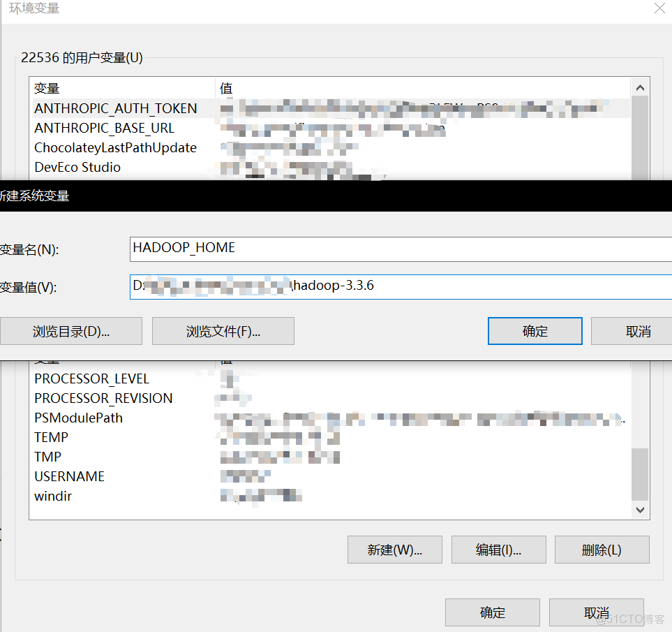Open 浏览文件(F) to browse for a file
Image resolution: width=672 pixels, height=632 pixels.
coord(223,331)
